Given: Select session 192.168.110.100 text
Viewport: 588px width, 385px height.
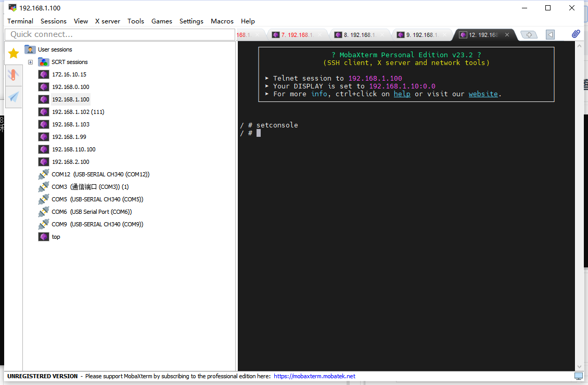Looking at the screenshot, I should (73, 149).
